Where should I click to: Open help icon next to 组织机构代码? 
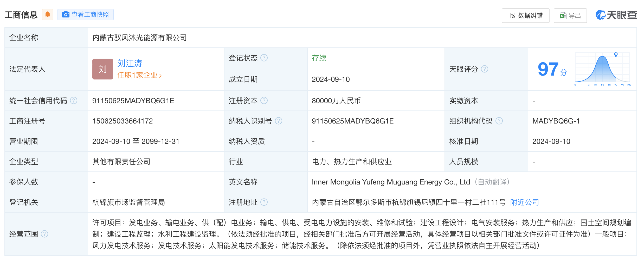(x=499, y=121)
